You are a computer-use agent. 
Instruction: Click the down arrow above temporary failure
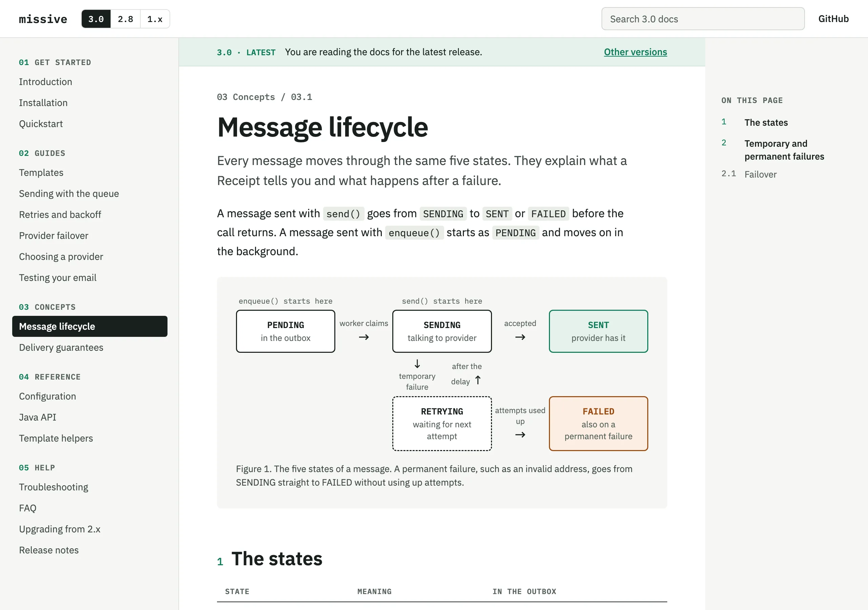417,364
